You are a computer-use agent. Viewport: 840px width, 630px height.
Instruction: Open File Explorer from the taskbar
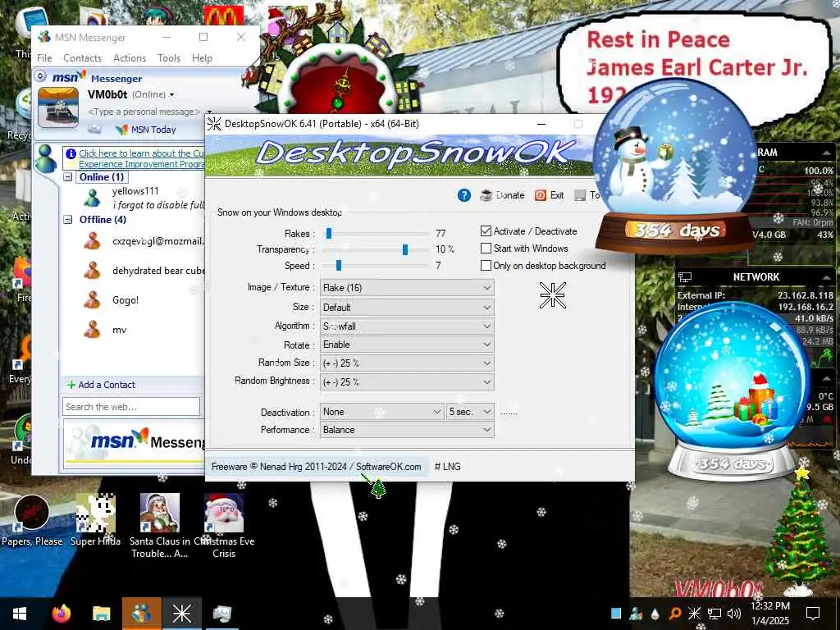[101, 614]
